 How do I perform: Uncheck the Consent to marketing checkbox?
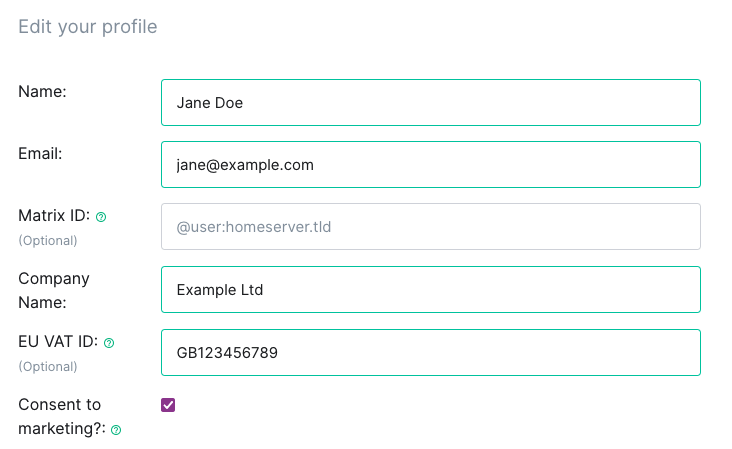pos(168,405)
